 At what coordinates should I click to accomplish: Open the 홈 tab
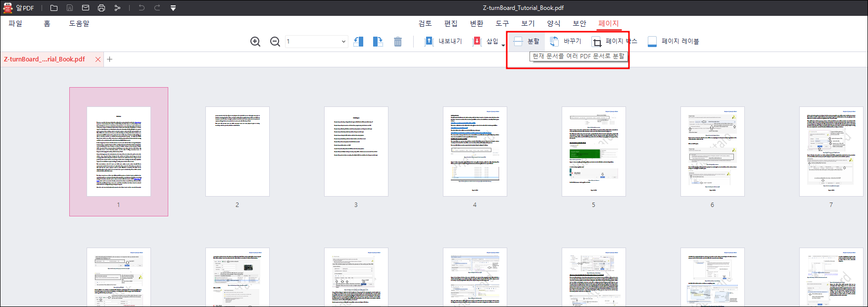(47, 23)
